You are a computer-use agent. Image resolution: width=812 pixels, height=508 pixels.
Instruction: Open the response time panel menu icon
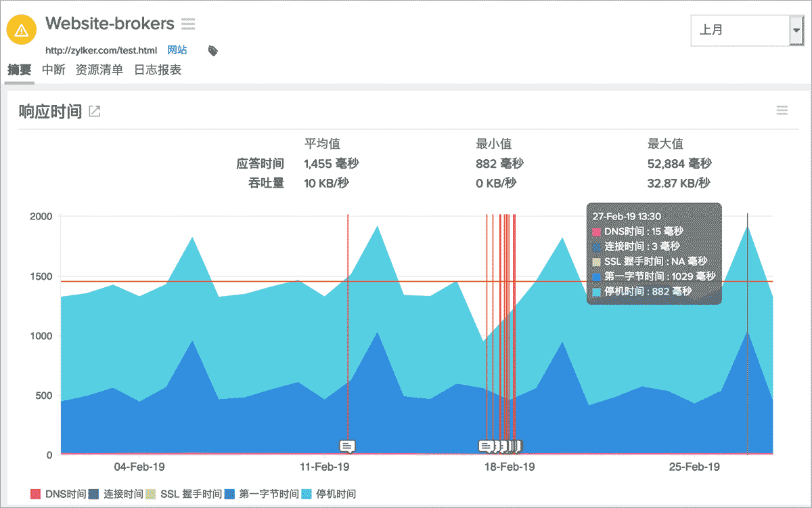pos(782,111)
